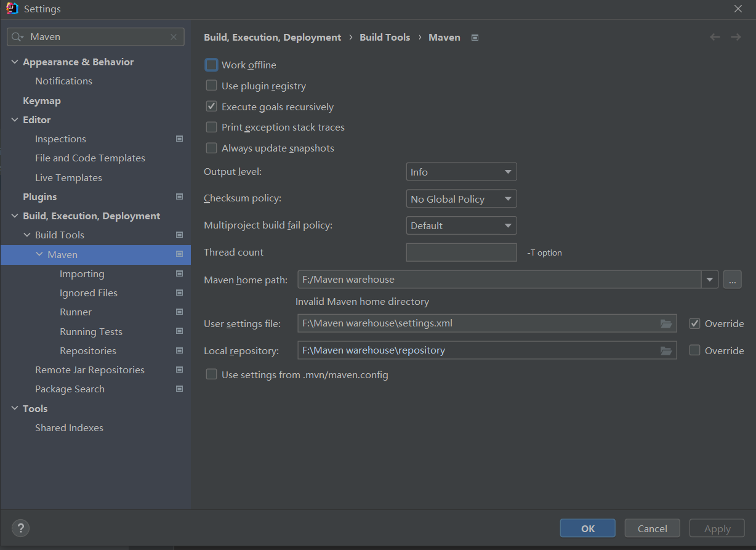Click the OK button

(588, 528)
